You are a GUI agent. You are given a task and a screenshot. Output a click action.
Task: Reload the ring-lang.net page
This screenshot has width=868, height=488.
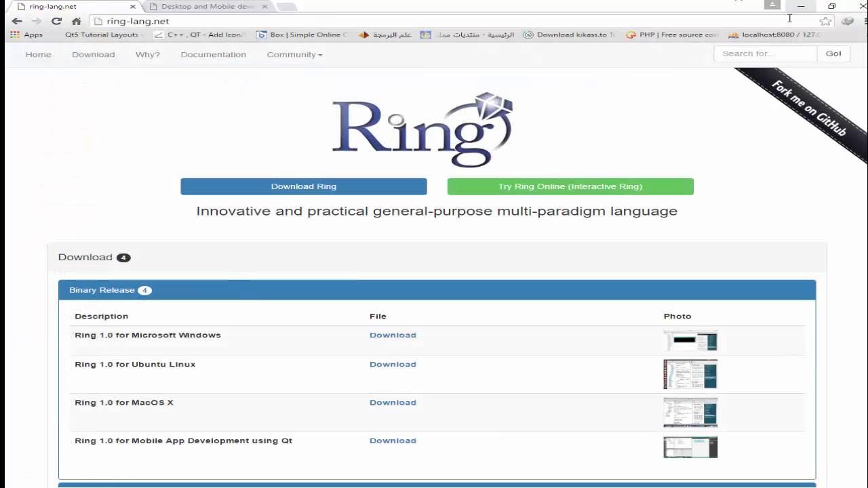[56, 21]
